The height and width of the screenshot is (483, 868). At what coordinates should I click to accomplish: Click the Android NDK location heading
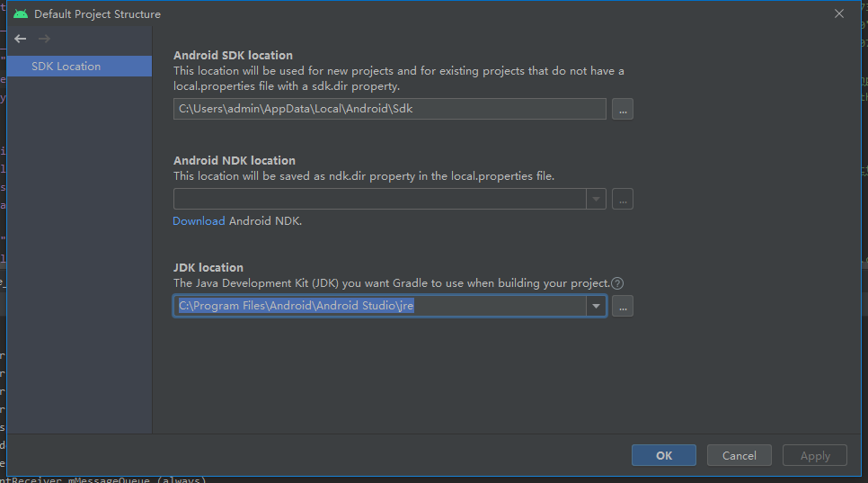tap(235, 161)
